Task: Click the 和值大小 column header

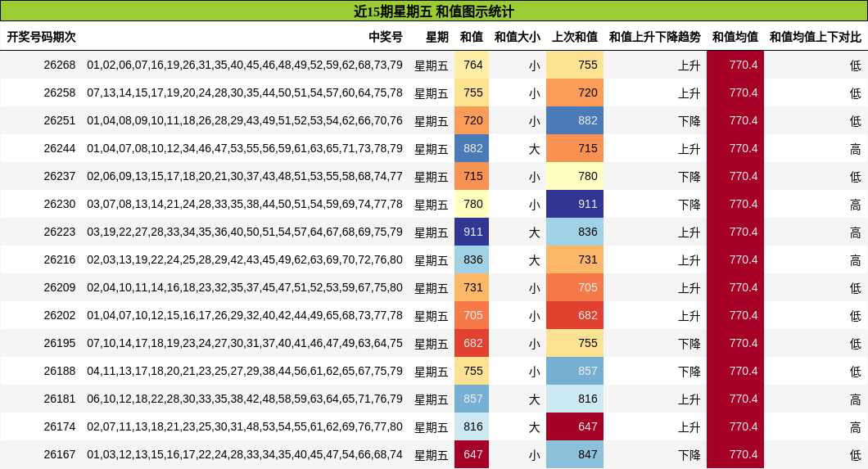Action: 517,37
